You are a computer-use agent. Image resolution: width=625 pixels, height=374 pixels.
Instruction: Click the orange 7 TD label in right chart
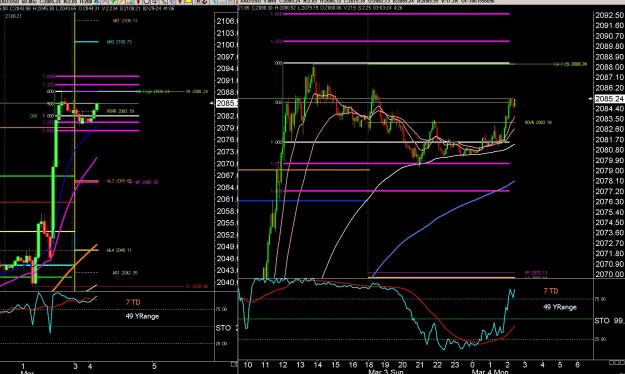pyautogui.click(x=551, y=291)
